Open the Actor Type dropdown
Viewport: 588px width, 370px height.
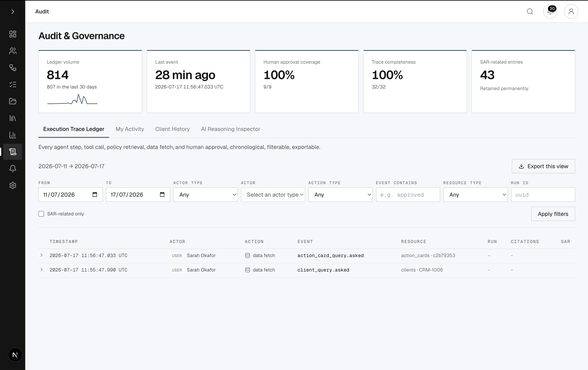point(205,195)
